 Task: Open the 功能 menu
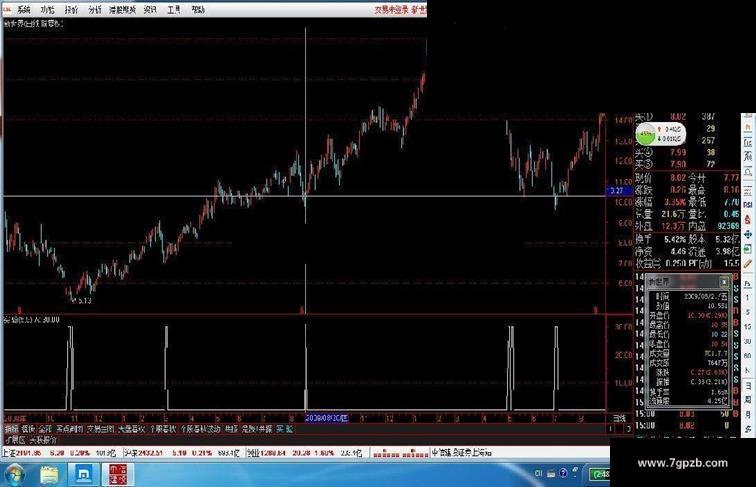(x=47, y=10)
